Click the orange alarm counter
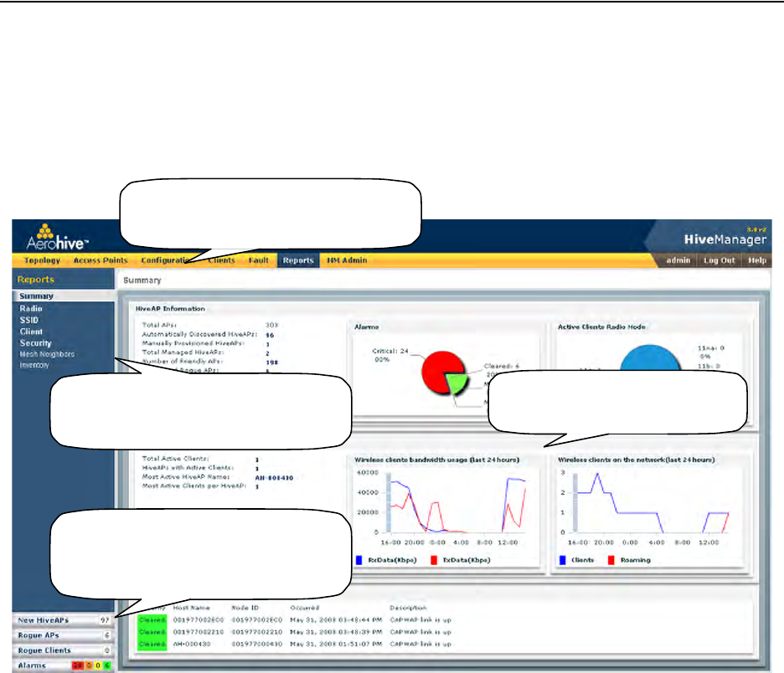 [89, 665]
